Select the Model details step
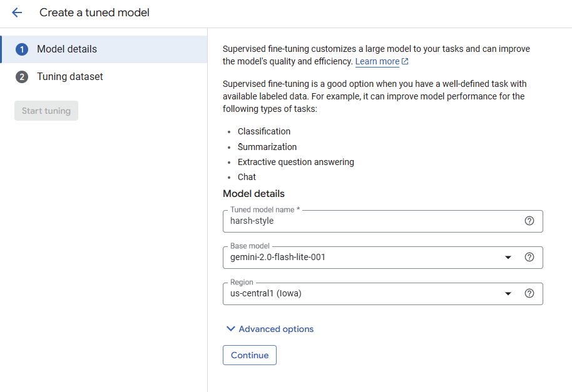Screen dimensions: 572x392 click(x=67, y=49)
